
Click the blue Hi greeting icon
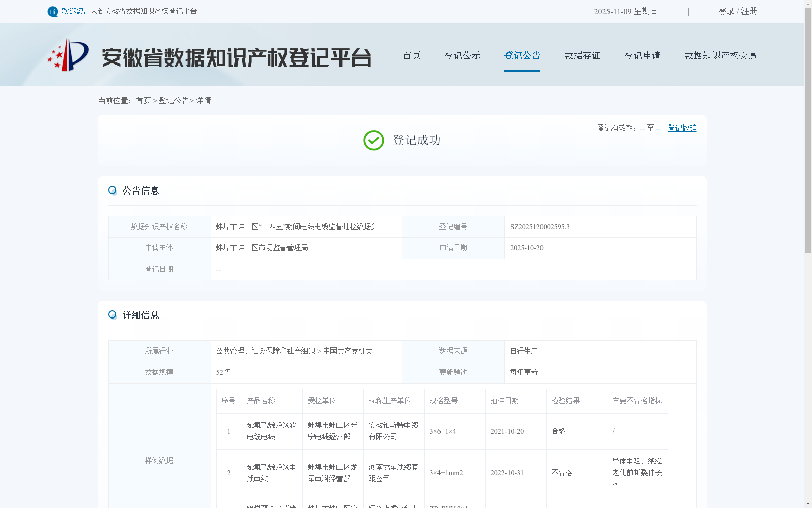point(53,11)
